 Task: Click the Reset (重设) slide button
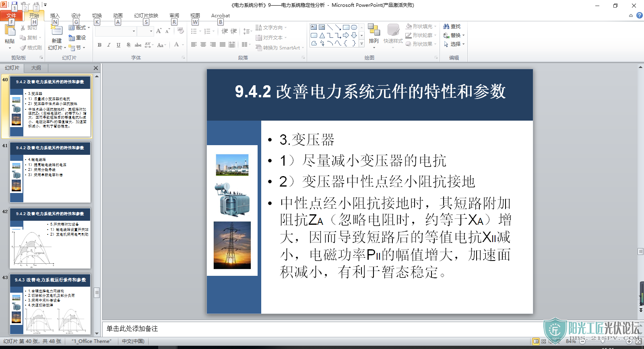77,37
